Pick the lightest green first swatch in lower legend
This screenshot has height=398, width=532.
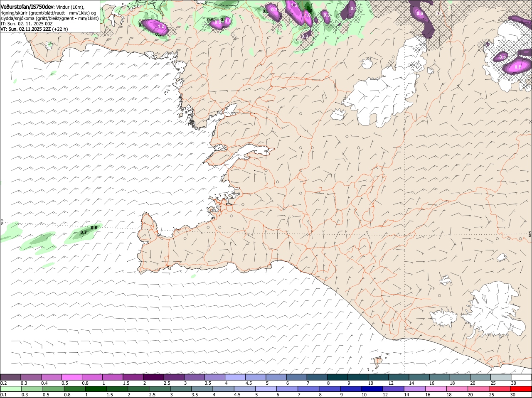11,389
